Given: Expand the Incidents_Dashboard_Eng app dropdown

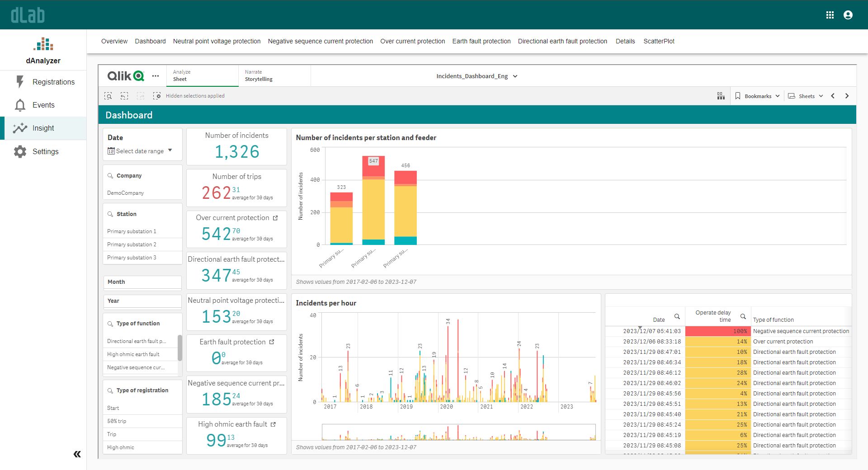Looking at the screenshot, I should 515,76.
